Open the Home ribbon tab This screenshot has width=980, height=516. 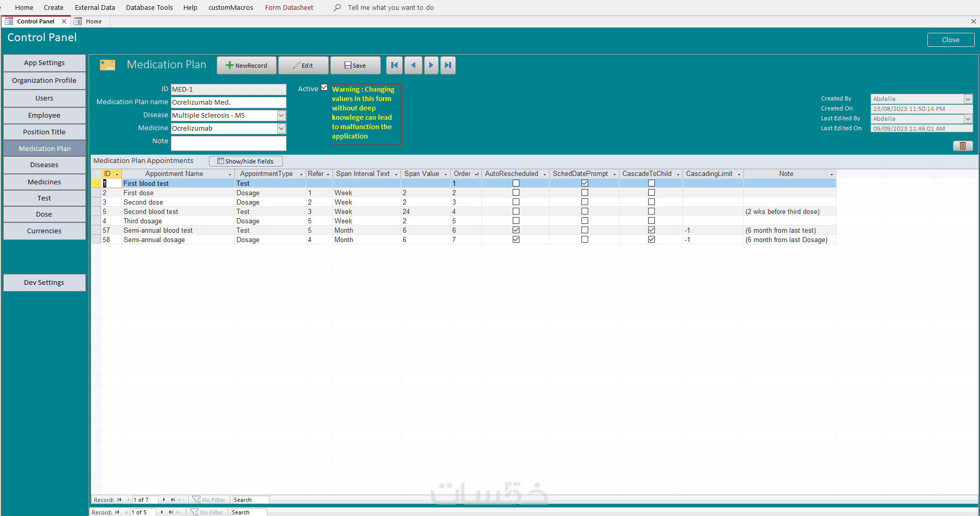point(24,7)
